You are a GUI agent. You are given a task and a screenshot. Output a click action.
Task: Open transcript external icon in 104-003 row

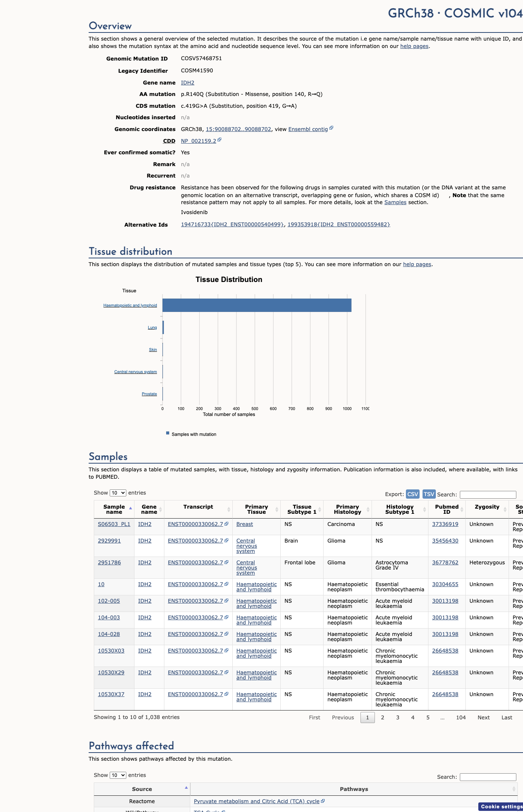point(226,617)
